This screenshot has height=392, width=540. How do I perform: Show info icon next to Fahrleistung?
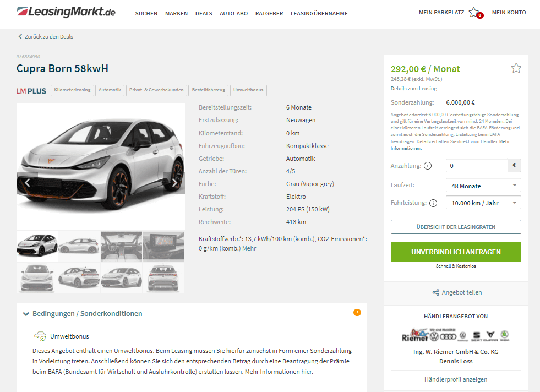tap(433, 203)
